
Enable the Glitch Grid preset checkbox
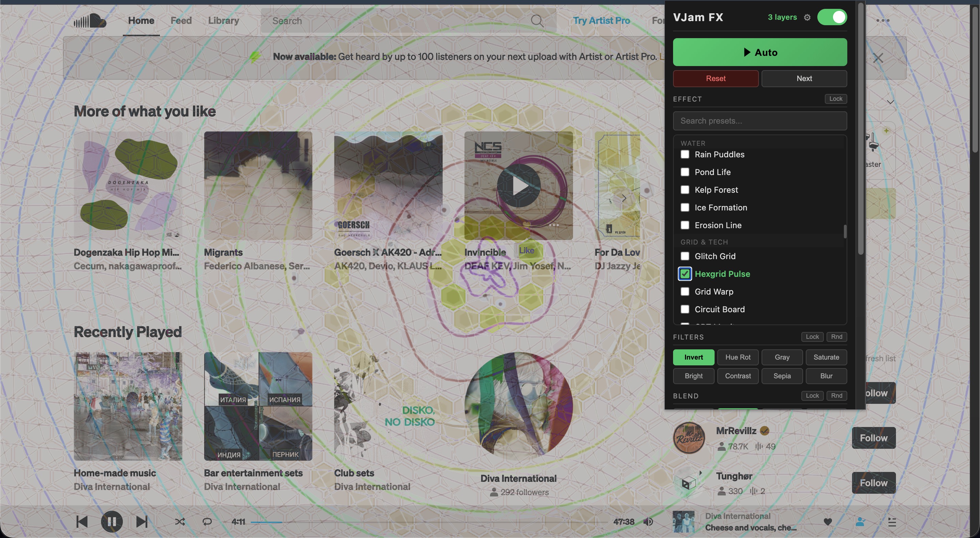685,256
